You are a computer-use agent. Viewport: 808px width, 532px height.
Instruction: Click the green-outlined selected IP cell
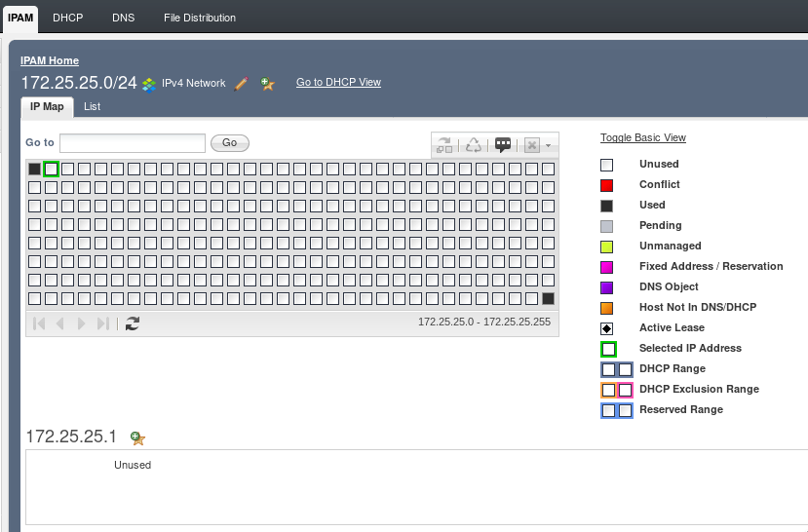(x=51, y=169)
